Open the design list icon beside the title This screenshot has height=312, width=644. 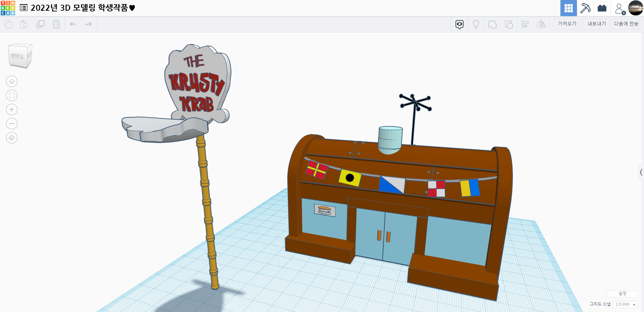point(23,8)
